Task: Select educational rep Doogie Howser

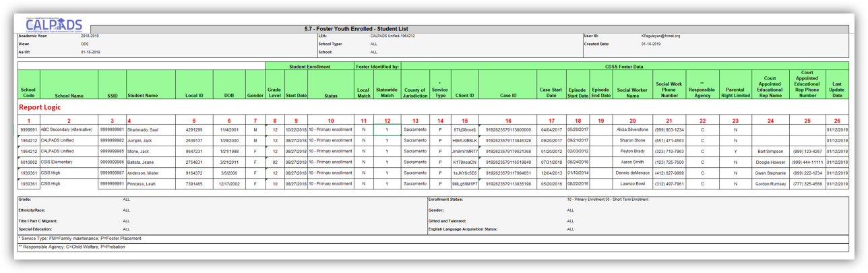Action: point(770,162)
